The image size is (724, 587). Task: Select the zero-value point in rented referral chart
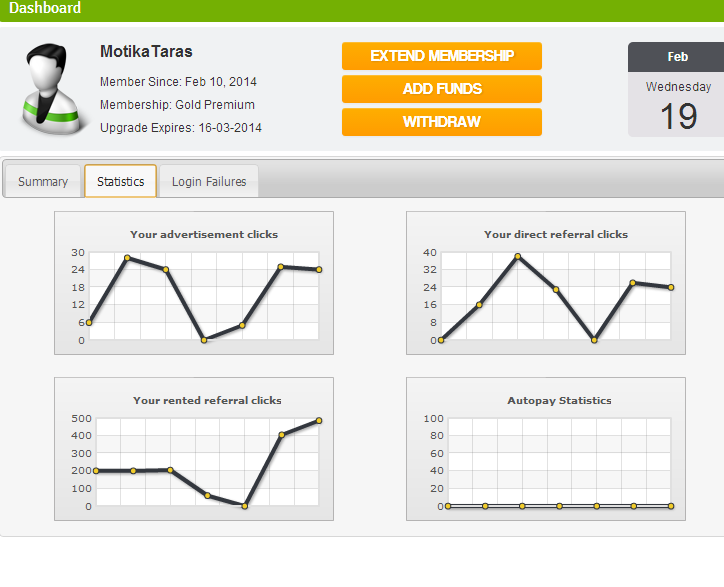click(244, 506)
